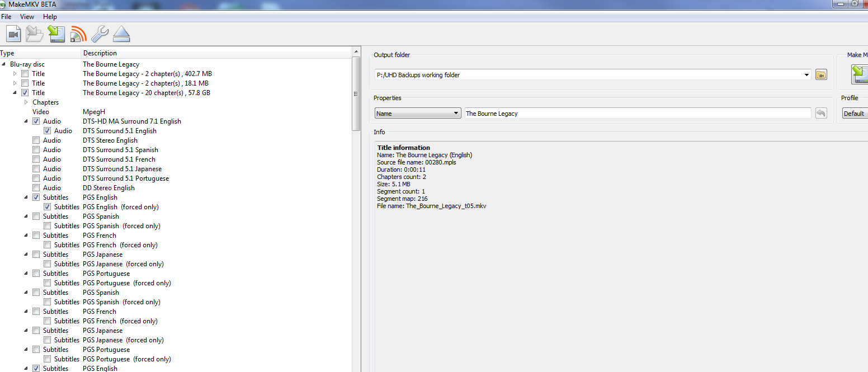868x372 pixels.
Task: Enable DTS Surround 5.1 French audio
Action: tap(36, 159)
